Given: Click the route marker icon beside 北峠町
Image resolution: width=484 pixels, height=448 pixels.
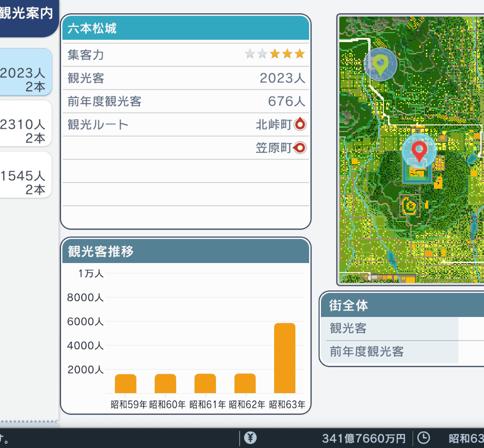Looking at the screenshot, I should [x=300, y=124].
